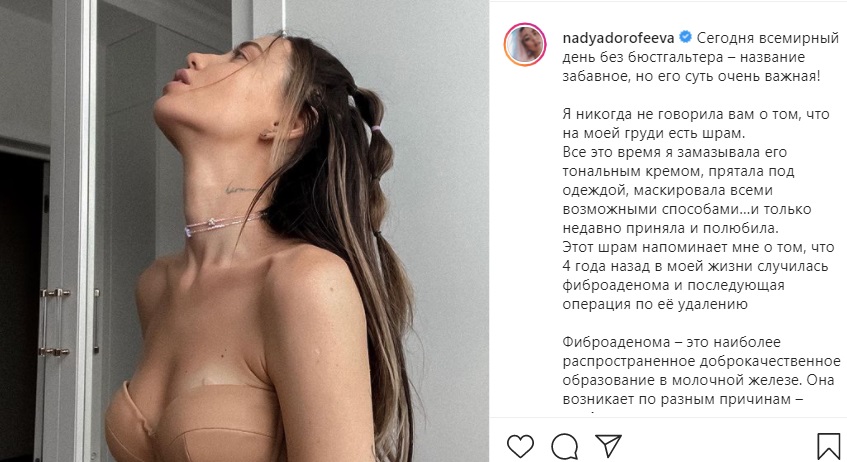Select the sentence starting "Я никогда не говорила"
Screen dimensions: 847x462
click(696, 124)
